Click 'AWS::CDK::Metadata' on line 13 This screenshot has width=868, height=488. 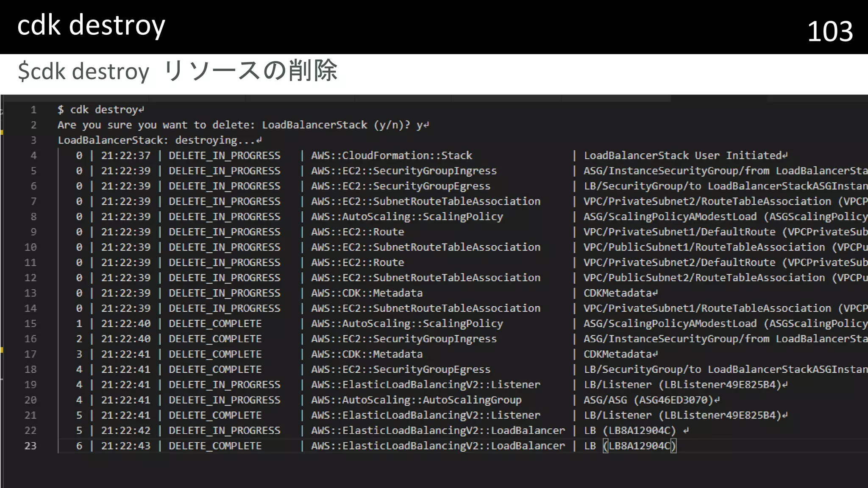tap(367, 293)
